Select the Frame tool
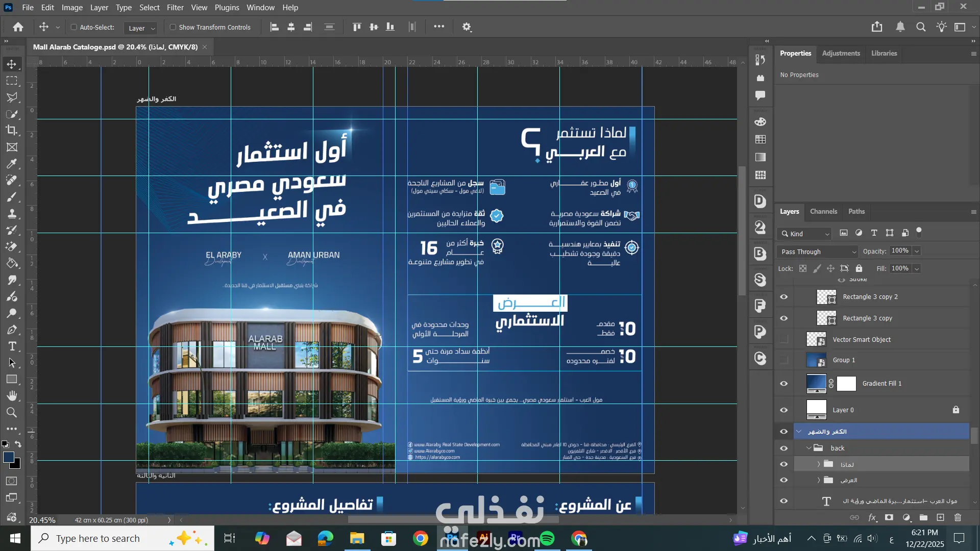Screen dimensions: 980x551 pos(12,147)
